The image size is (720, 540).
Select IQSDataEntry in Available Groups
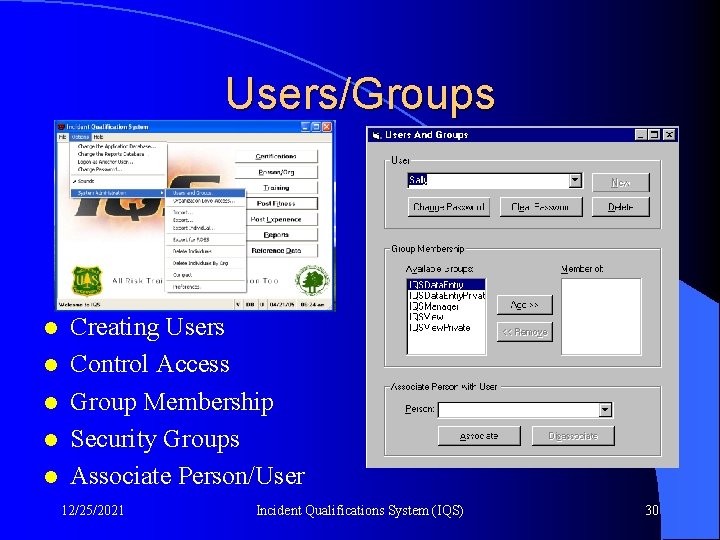tap(446, 285)
